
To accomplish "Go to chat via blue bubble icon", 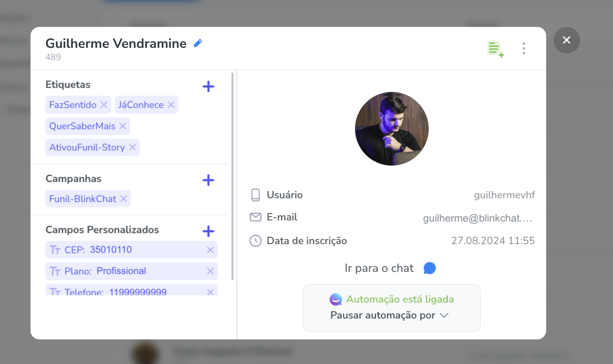I will [x=430, y=268].
